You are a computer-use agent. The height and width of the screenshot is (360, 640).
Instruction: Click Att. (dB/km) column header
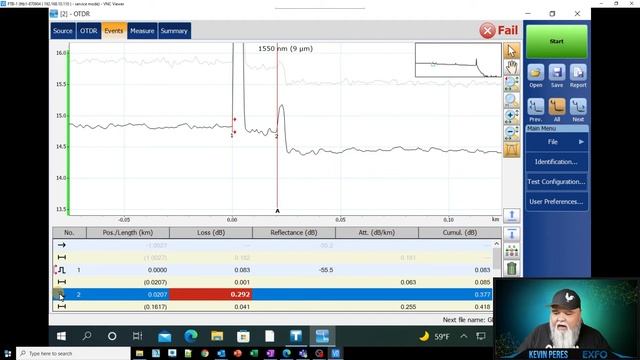[x=377, y=233]
